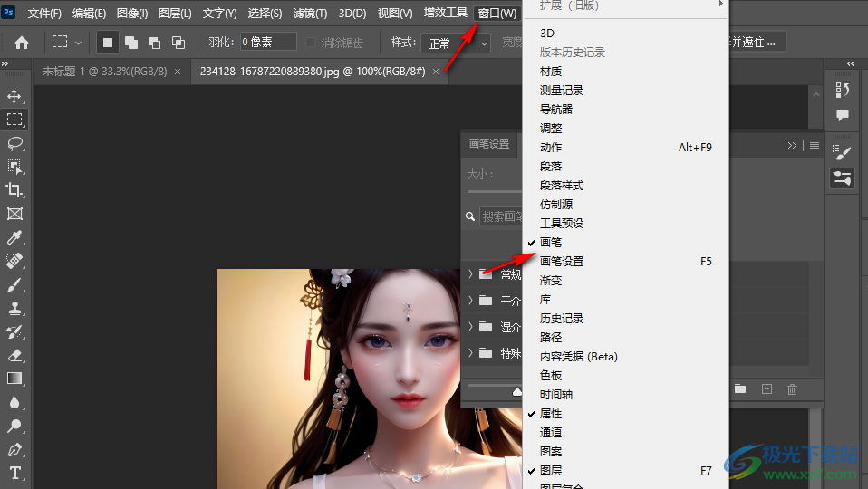
Task: Select the Blur tool
Action: pos(14,402)
